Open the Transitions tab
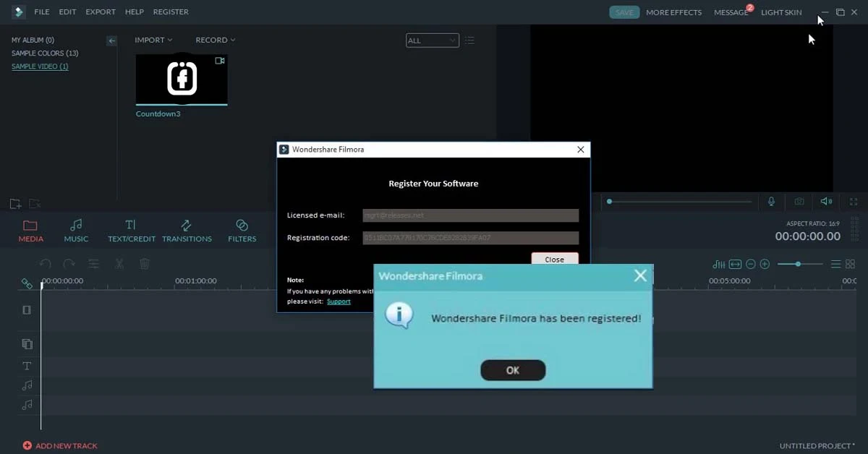The width and height of the screenshot is (868, 454). tap(187, 231)
